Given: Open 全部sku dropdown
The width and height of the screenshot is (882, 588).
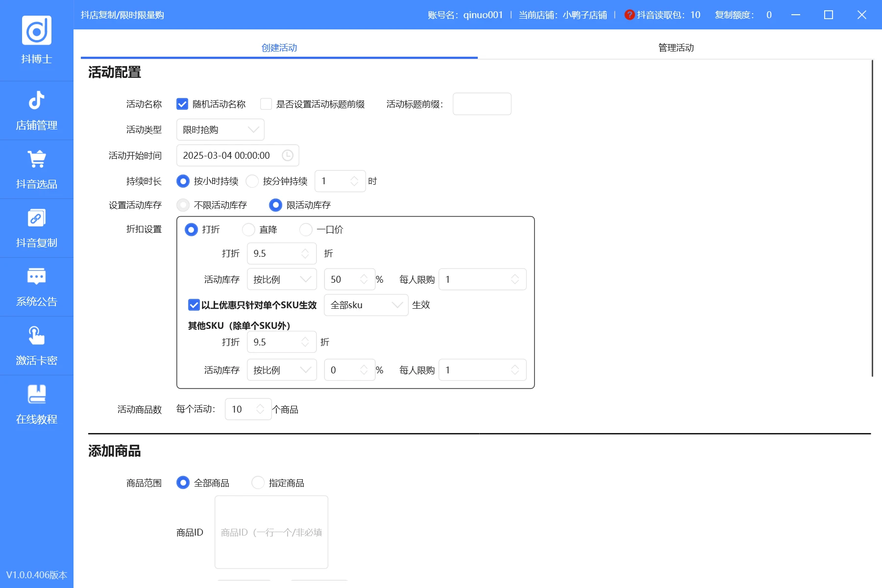Looking at the screenshot, I should click(366, 305).
